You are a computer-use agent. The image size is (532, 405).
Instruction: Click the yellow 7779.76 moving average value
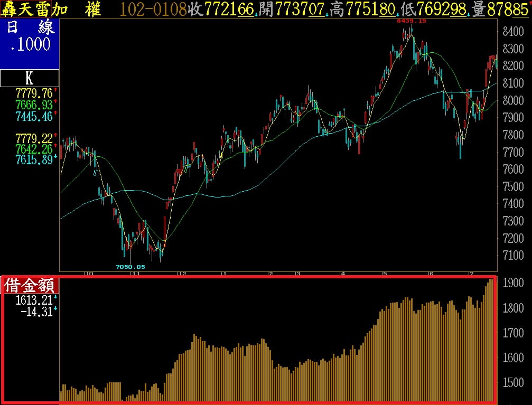34,93
